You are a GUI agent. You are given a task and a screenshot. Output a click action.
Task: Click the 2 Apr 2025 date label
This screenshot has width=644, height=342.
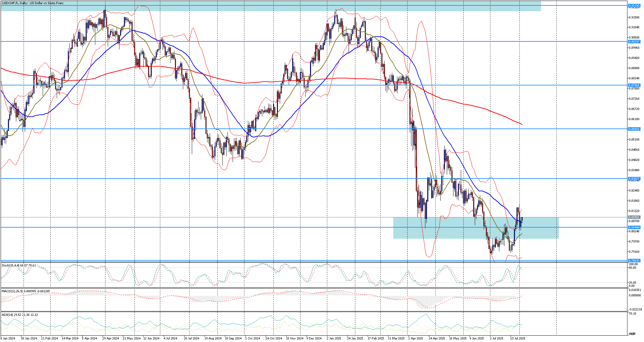416,338
